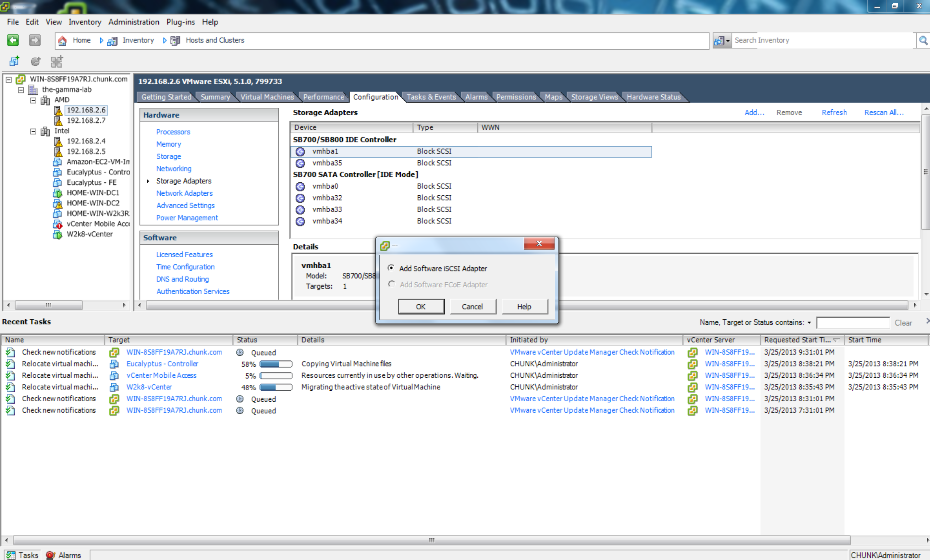This screenshot has height=560, width=930.
Task: Open the filter criteria dropdown arrow
Action: [x=809, y=323]
